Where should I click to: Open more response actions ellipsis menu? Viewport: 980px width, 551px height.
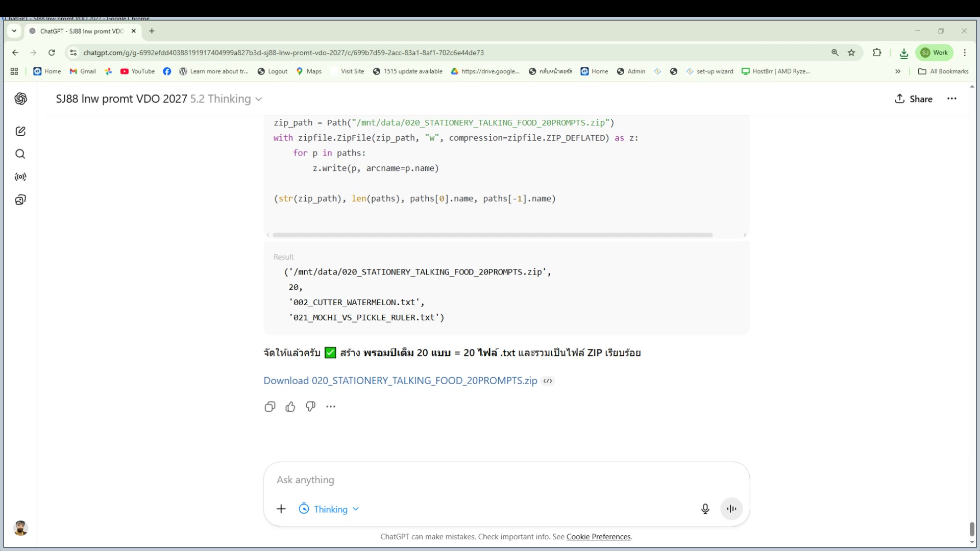(331, 407)
